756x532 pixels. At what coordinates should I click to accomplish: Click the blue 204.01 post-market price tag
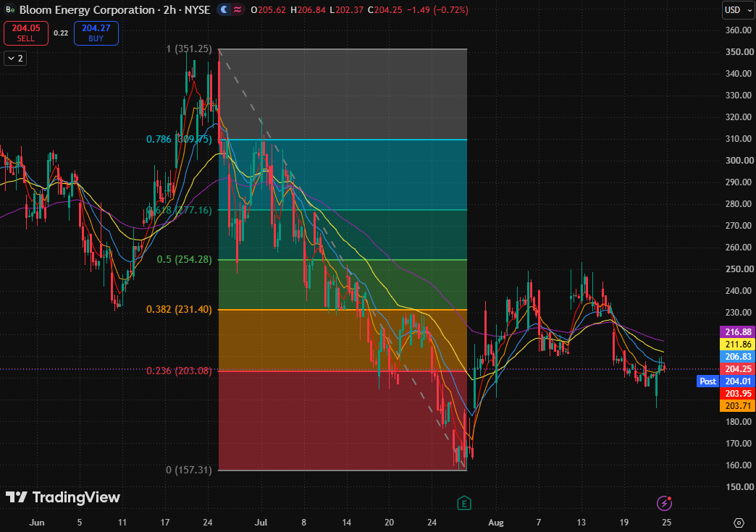[738, 381]
